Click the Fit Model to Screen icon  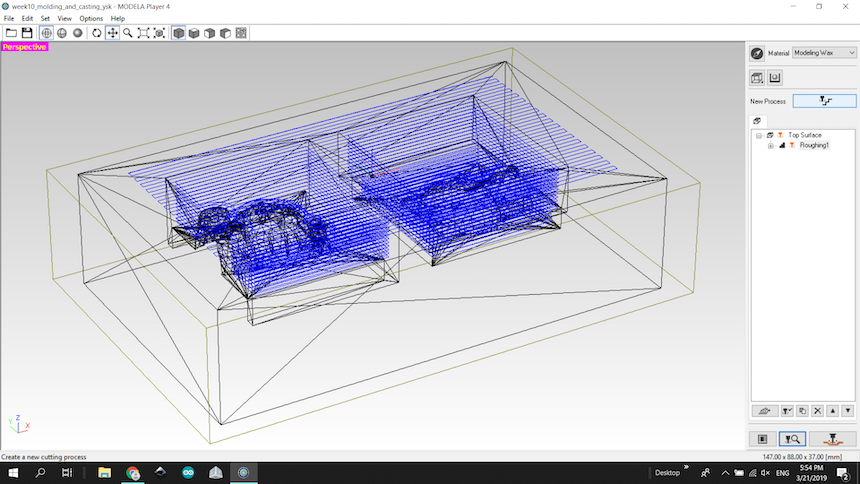click(159, 33)
